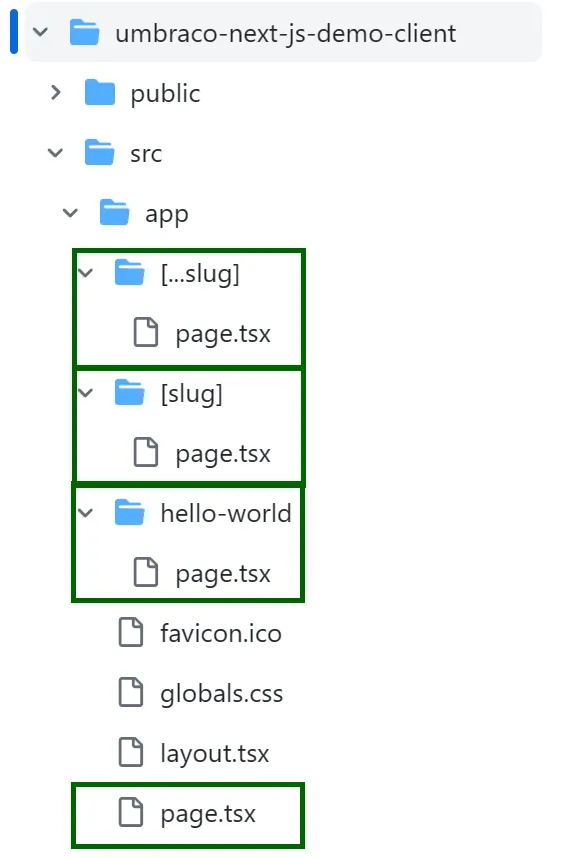Click the [slug] folder icon
Image resolution: width=572 pixels, height=858 pixels.
(x=130, y=393)
